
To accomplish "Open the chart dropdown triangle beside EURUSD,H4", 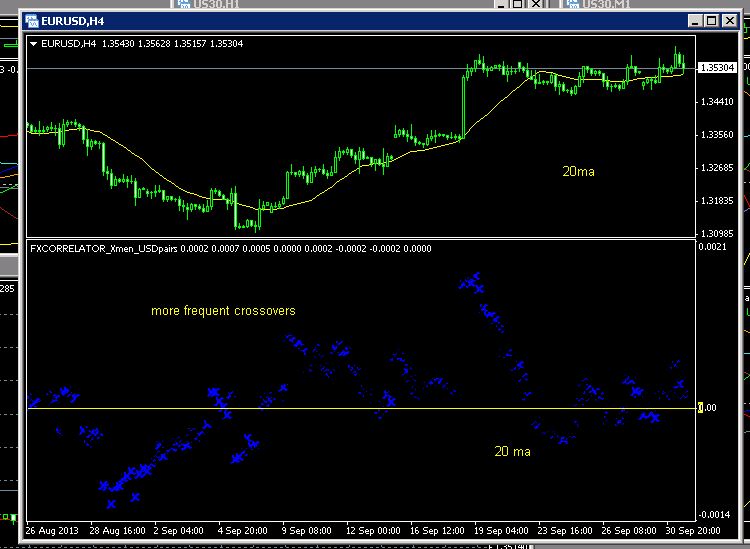I will coord(33,44).
